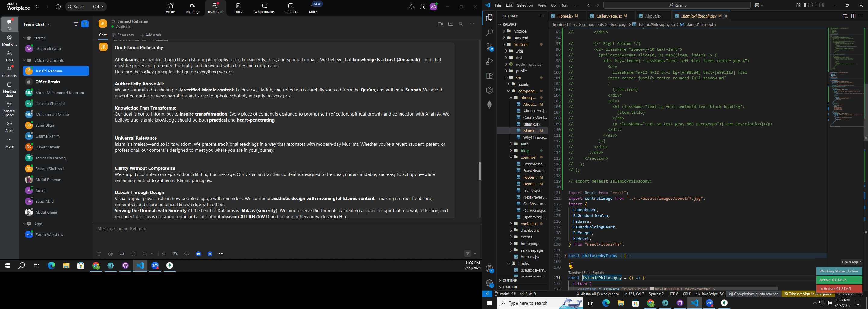
Task: Click Tabnine Sign-in is required status
Action: (x=808, y=294)
